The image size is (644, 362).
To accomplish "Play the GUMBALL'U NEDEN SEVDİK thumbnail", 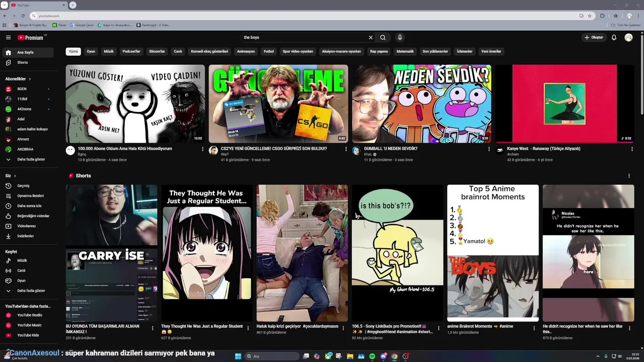I will 422,104.
